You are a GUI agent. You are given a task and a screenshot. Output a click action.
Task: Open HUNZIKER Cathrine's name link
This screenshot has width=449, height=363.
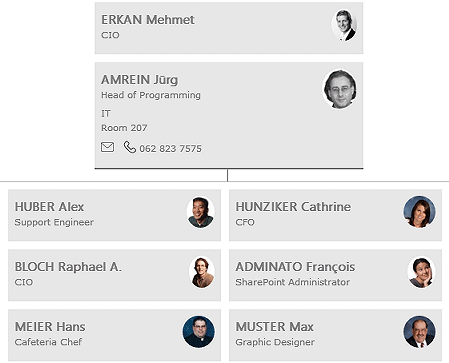point(293,207)
